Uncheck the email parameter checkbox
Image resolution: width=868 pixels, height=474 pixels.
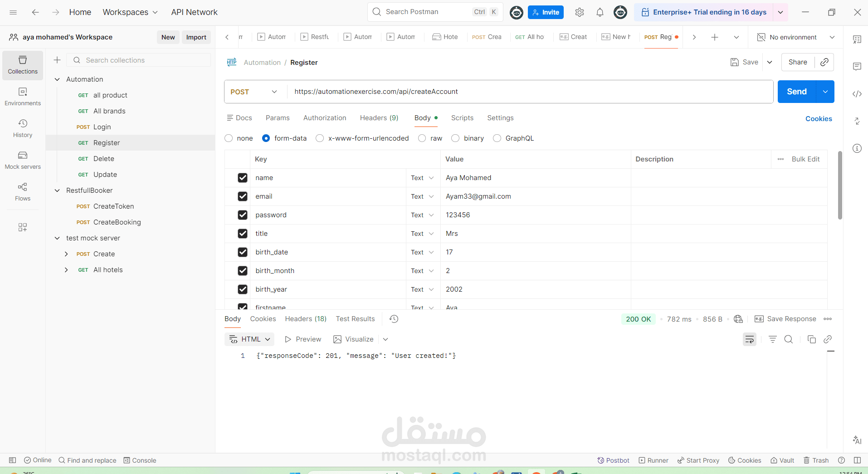point(243,196)
